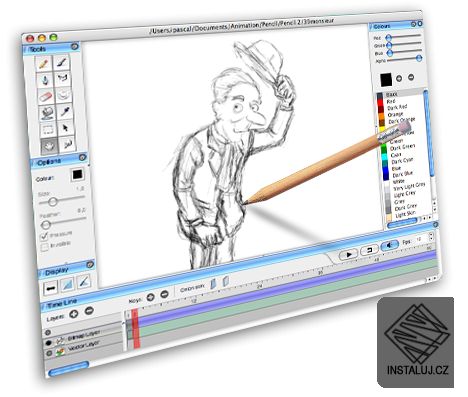This screenshot has width=468, height=397.
Task: Select the dashed rectangle Selection tool
Action: 48,129
